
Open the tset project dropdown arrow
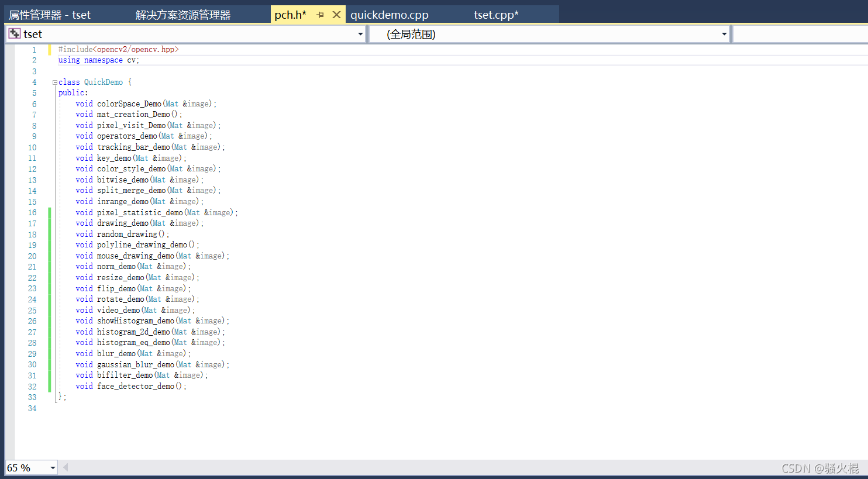[360, 34]
